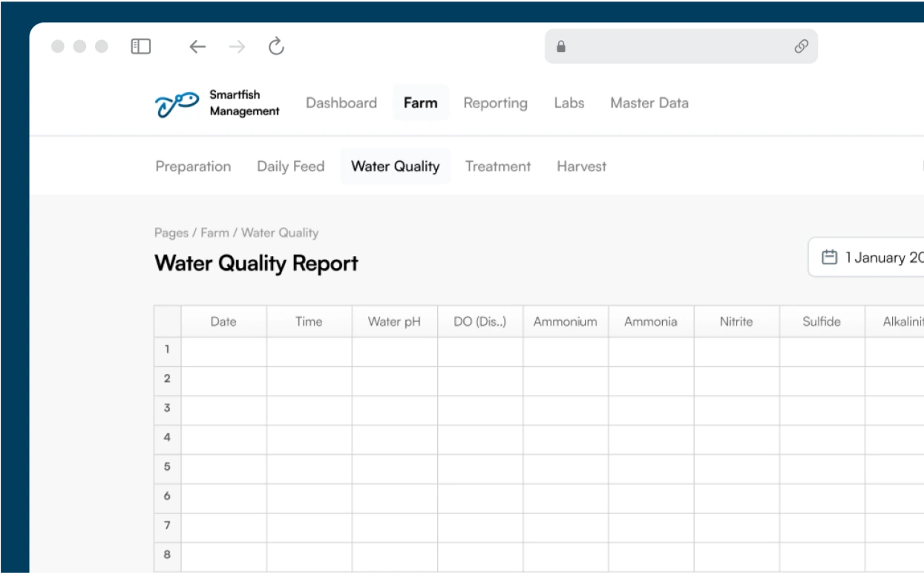Image resolution: width=924 pixels, height=573 pixels.
Task: Select row number 6 header
Action: 167,498
